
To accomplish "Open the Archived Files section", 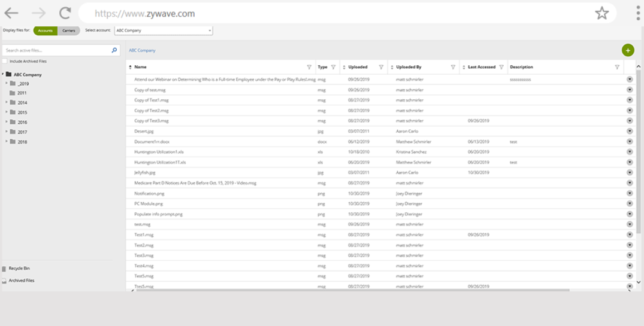I will click(22, 281).
